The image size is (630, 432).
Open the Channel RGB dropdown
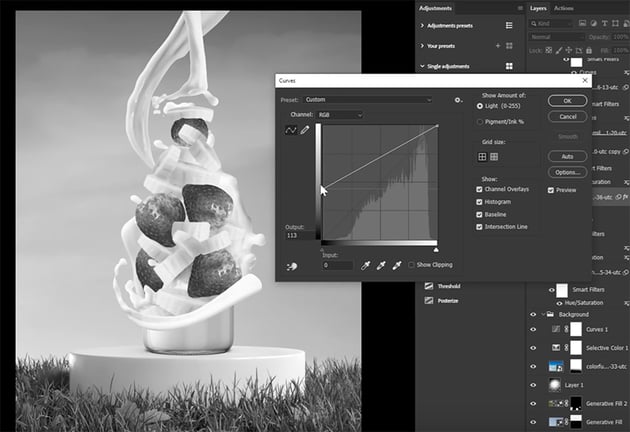click(340, 115)
